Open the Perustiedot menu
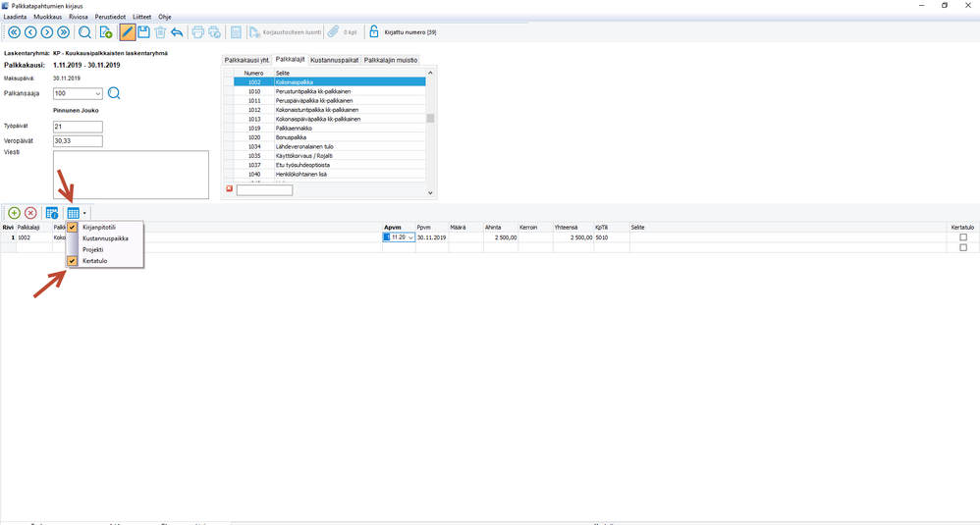 point(110,17)
